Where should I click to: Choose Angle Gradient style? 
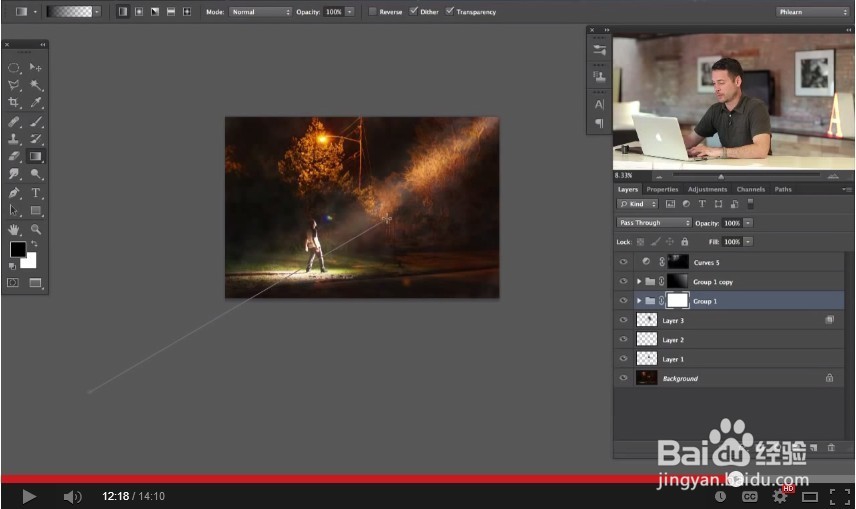coord(155,11)
